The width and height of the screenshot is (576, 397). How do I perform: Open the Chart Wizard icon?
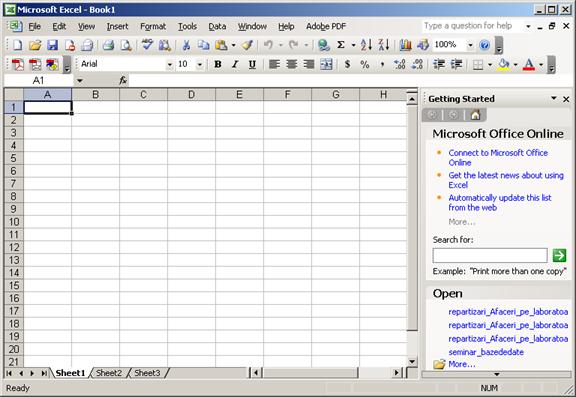point(406,45)
